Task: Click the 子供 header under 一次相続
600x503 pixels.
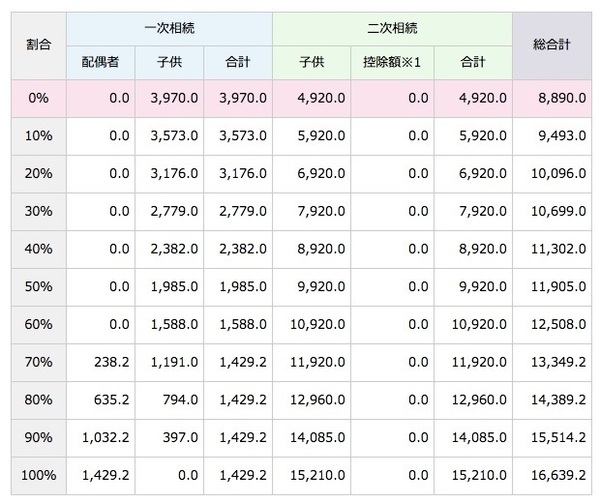Action: (x=169, y=63)
